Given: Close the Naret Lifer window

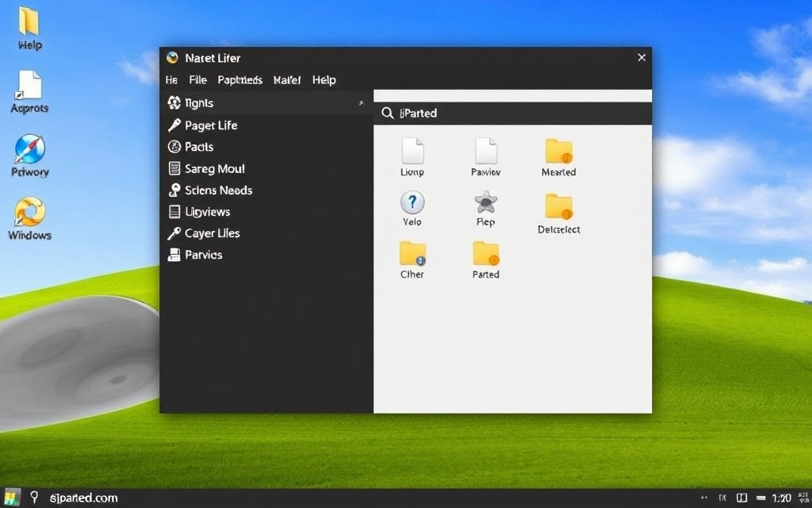Looking at the screenshot, I should 642,57.
